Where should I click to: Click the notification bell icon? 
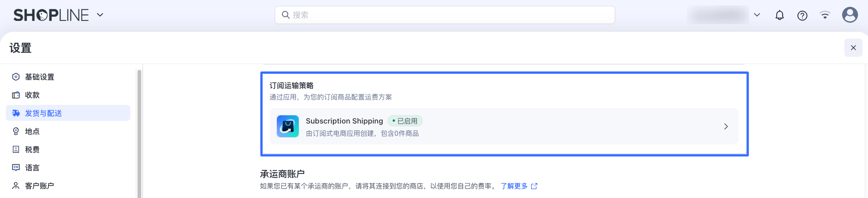(x=779, y=15)
